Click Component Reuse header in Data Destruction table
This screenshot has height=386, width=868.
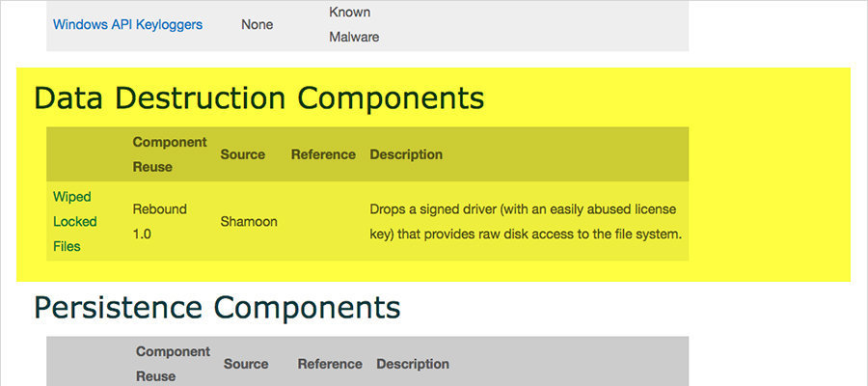click(170, 154)
